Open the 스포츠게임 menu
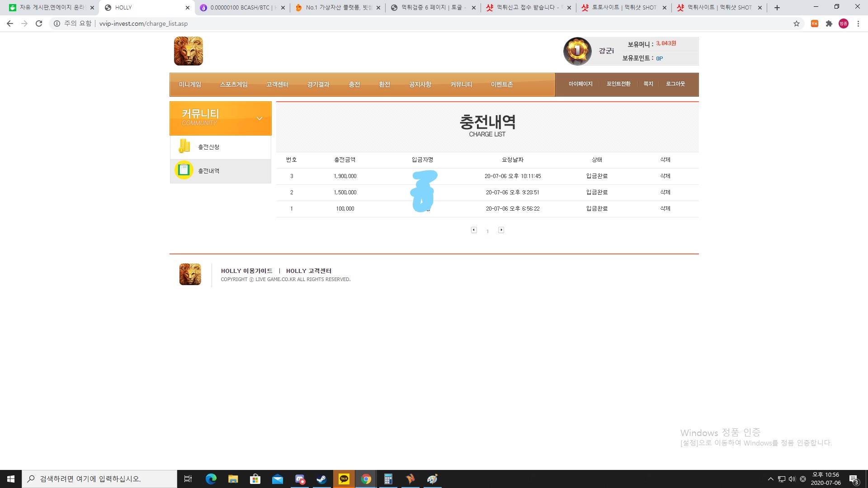868x488 pixels. 234,84
